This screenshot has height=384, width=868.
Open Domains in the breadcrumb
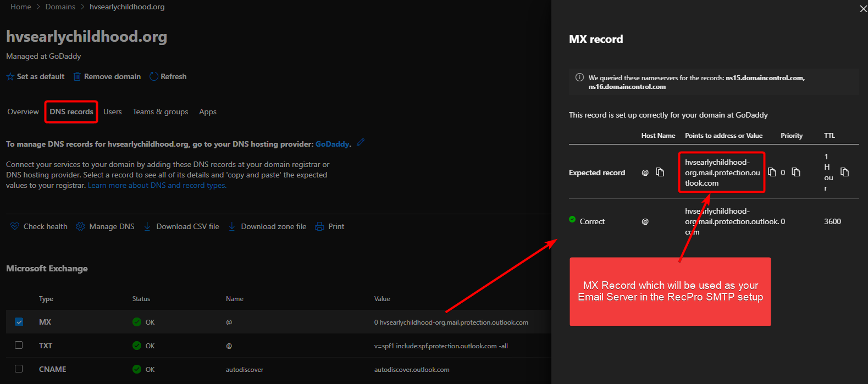pos(60,7)
